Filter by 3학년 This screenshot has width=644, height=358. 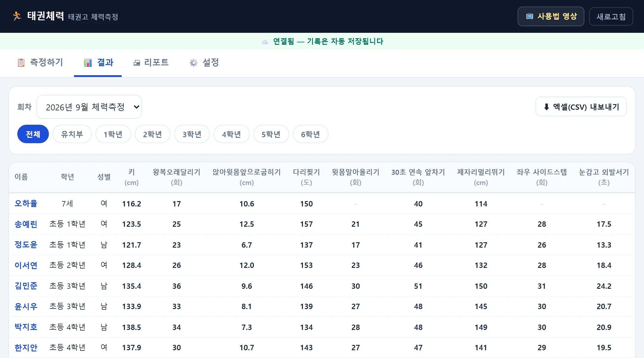pyautogui.click(x=192, y=134)
